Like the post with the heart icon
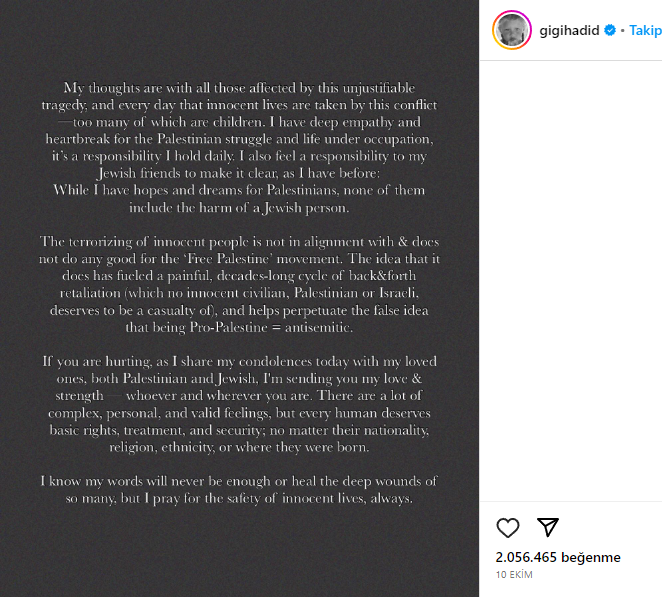662x597 pixels. point(508,528)
